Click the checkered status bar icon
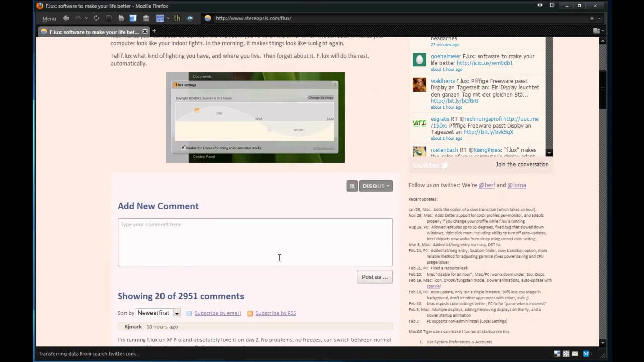Screen dimensions: 644x362 [557, 354]
